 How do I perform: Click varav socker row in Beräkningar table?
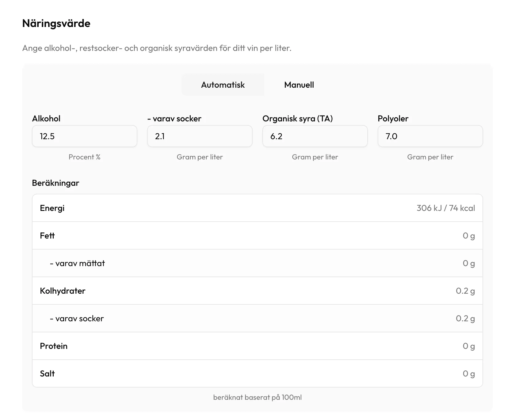tap(257, 318)
